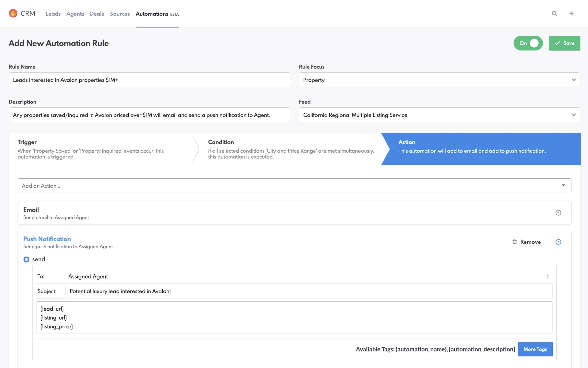This screenshot has width=588, height=368.
Task: Open the Add an Action dropdown
Action: (x=294, y=186)
